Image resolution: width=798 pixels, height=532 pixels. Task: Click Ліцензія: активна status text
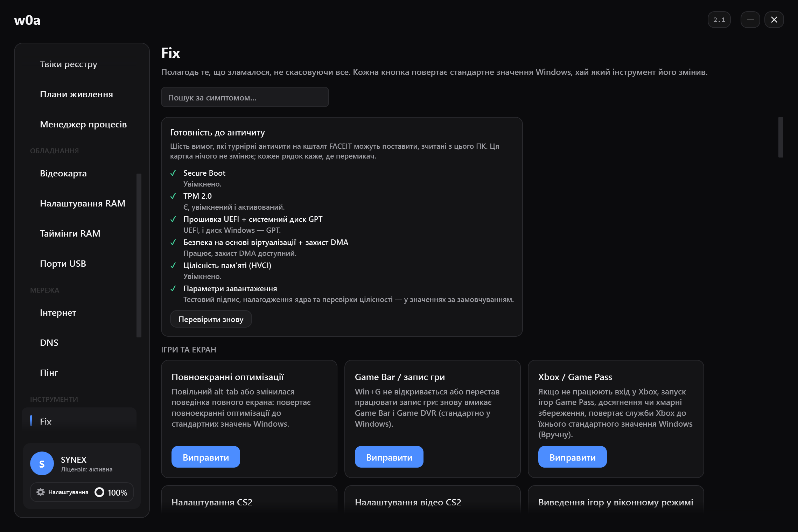[87, 469]
